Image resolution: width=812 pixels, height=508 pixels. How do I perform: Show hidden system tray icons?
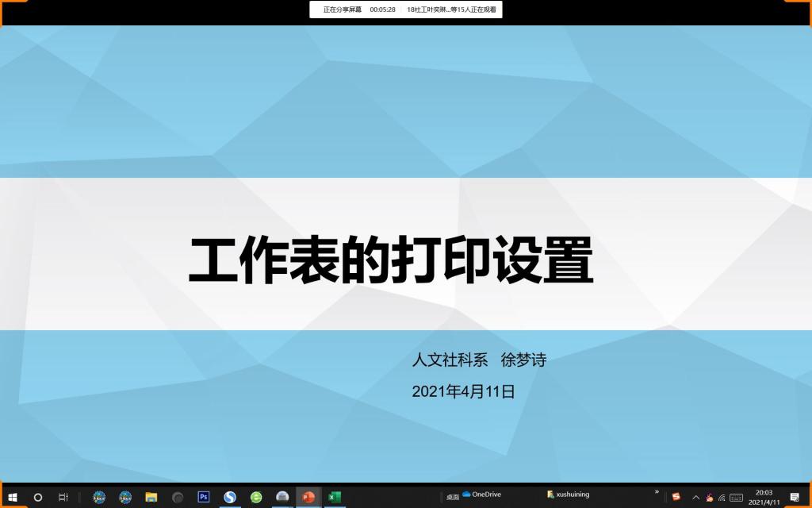(x=696, y=498)
